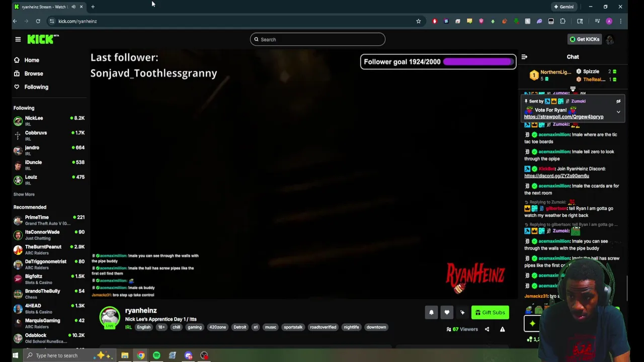Open File Explorer from taskbar

[x=125, y=355]
